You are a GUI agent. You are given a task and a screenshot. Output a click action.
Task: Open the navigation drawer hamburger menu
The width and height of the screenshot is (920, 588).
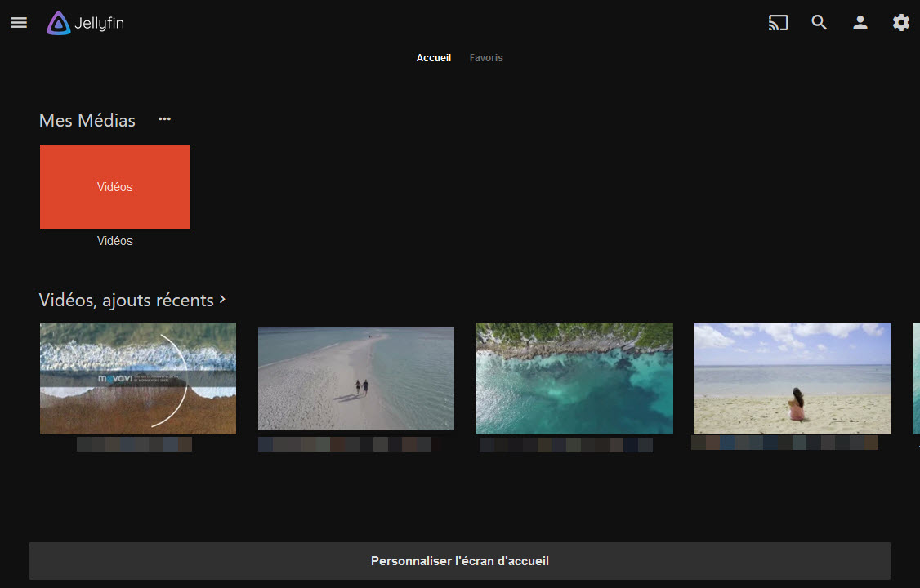click(18, 22)
